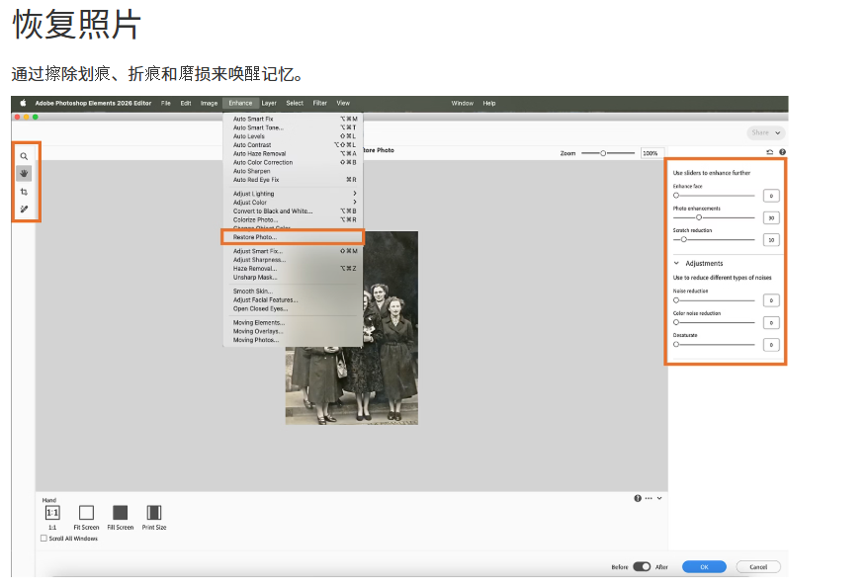Toggle the Before/After preview switch
The image size is (868, 588).
[642, 566]
